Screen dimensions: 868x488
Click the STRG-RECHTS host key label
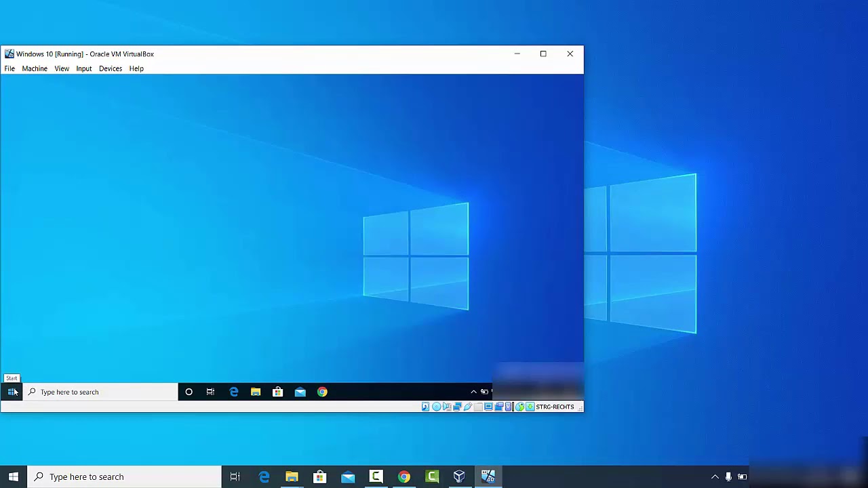[555, 407]
